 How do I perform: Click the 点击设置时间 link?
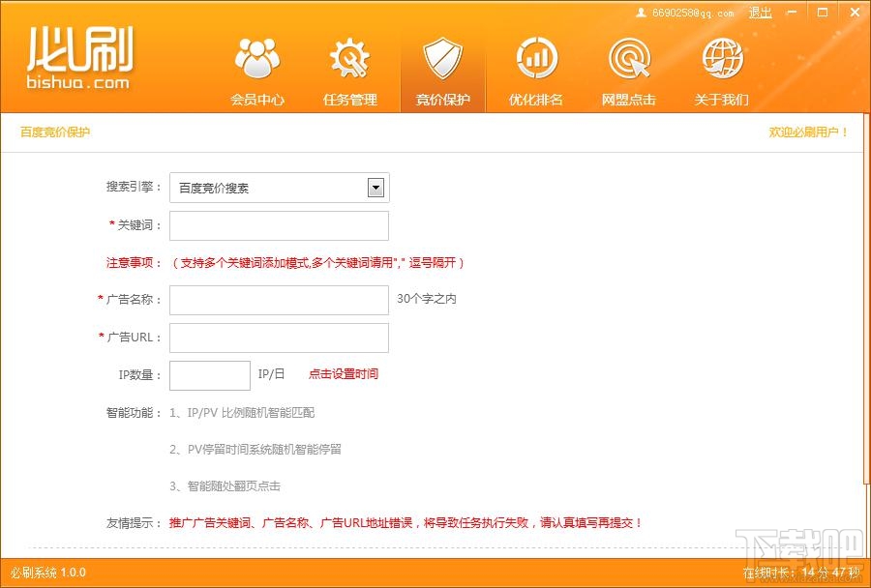pyautogui.click(x=344, y=373)
